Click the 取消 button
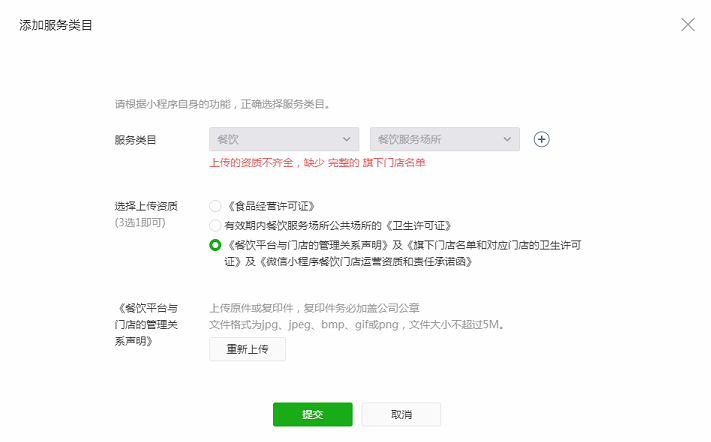Viewport: 711px width, 442px height. pos(401,414)
